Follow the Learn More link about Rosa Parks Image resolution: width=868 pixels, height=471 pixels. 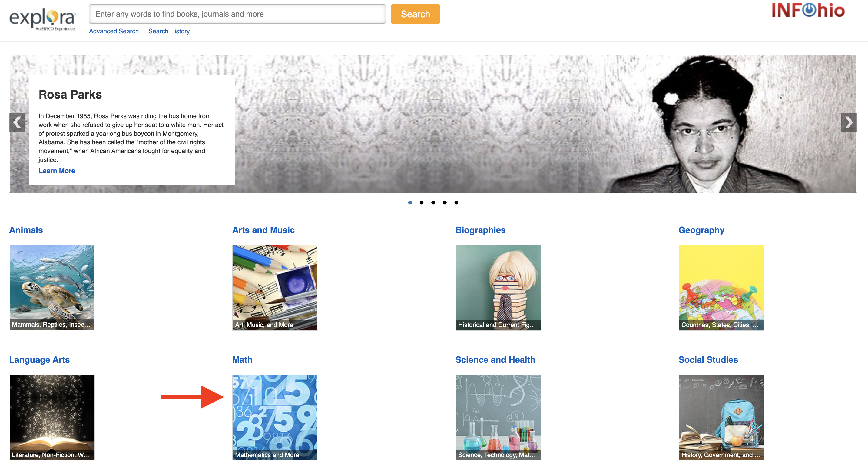pos(57,171)
